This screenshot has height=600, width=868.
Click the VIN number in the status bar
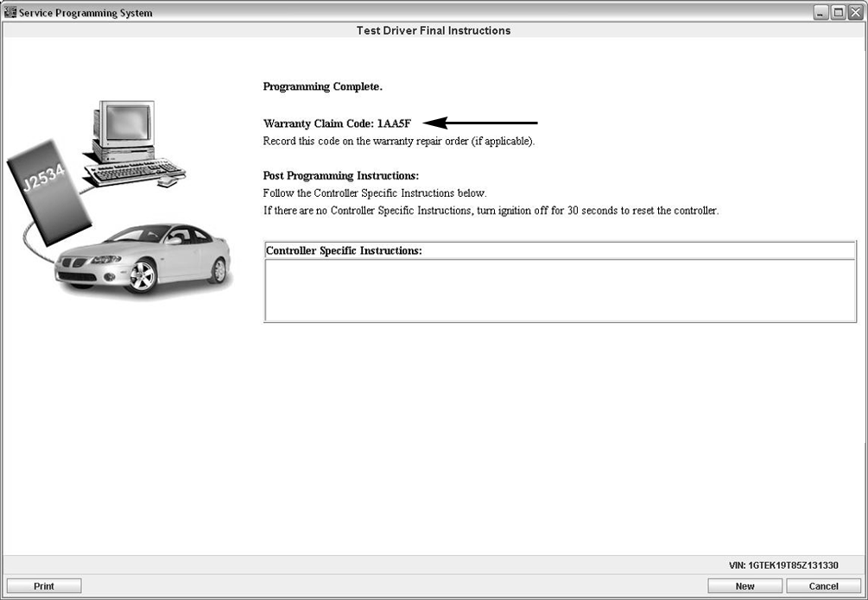click(782, 565)
